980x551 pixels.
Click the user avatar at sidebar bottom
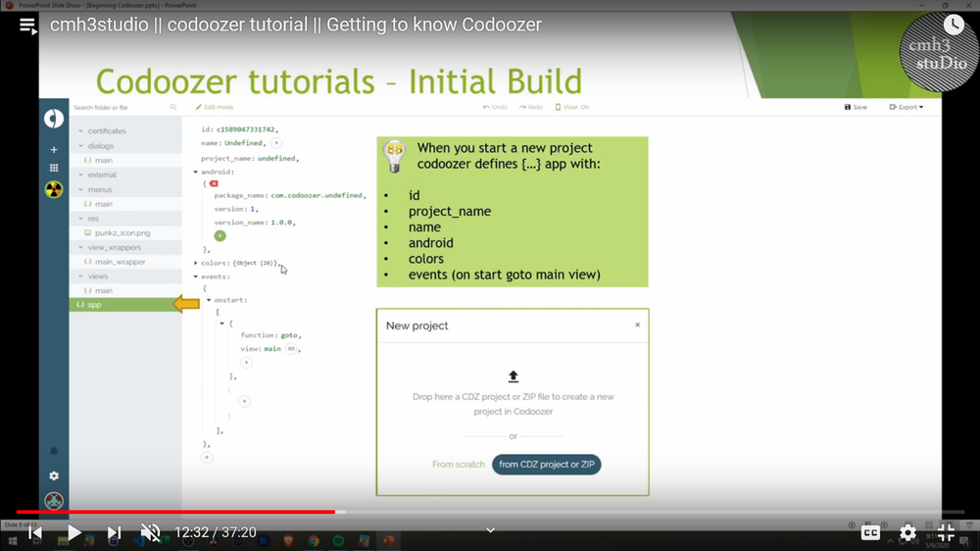[54, 501]
